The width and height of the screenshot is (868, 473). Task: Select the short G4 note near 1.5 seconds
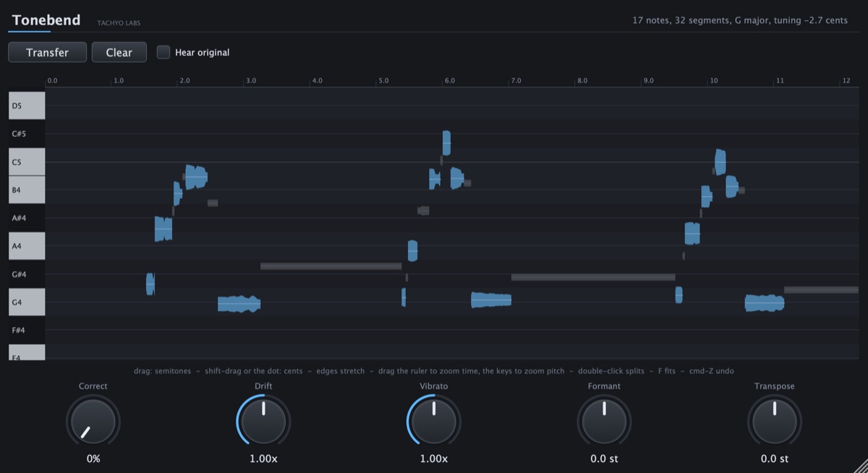point(150,284)
